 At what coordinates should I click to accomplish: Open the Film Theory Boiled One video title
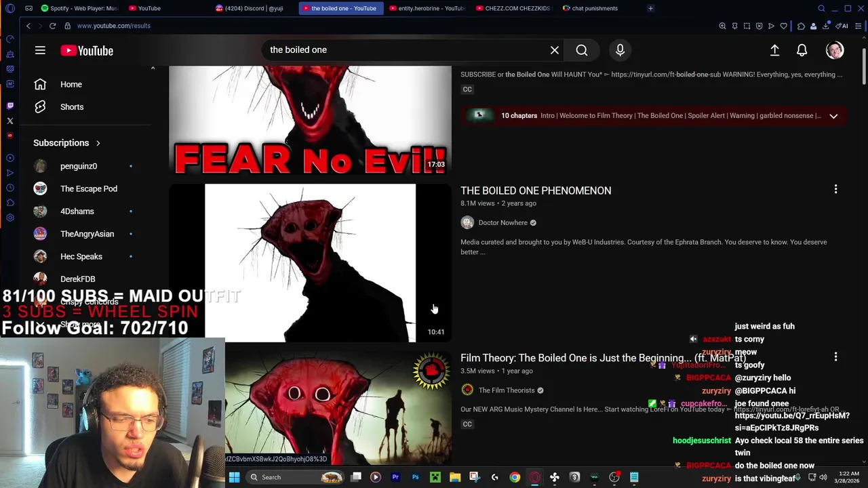603,358
